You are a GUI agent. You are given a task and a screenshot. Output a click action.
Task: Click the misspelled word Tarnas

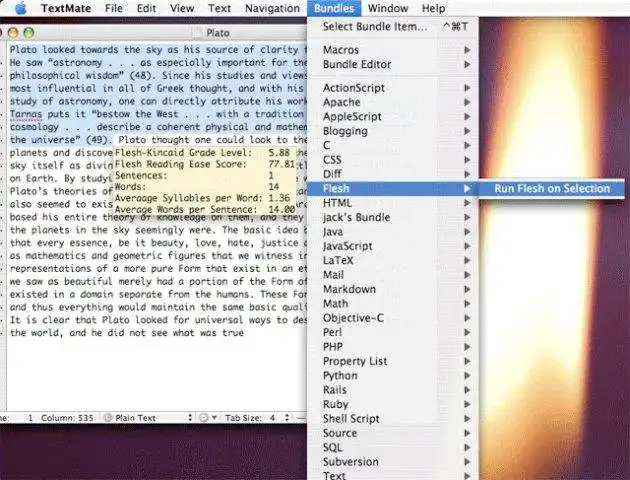click(x=26, y=114)
